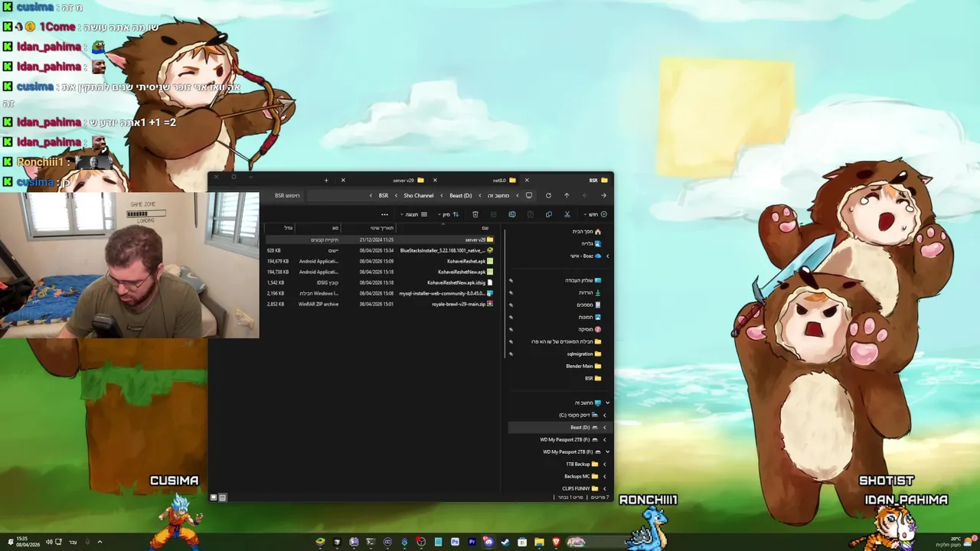Open File Explorer from the taskbar

539,542
